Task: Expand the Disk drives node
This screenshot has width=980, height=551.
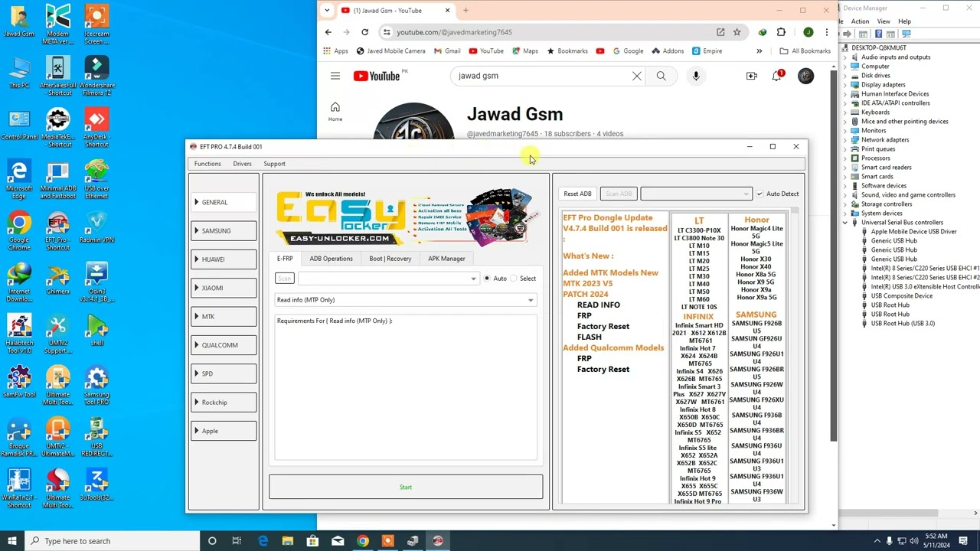Action: 845,76
